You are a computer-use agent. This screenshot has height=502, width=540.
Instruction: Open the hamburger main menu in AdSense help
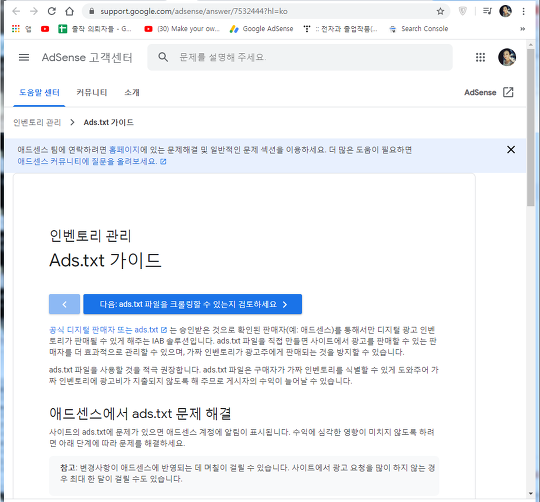pyautogui.click(x=24, y=57)
